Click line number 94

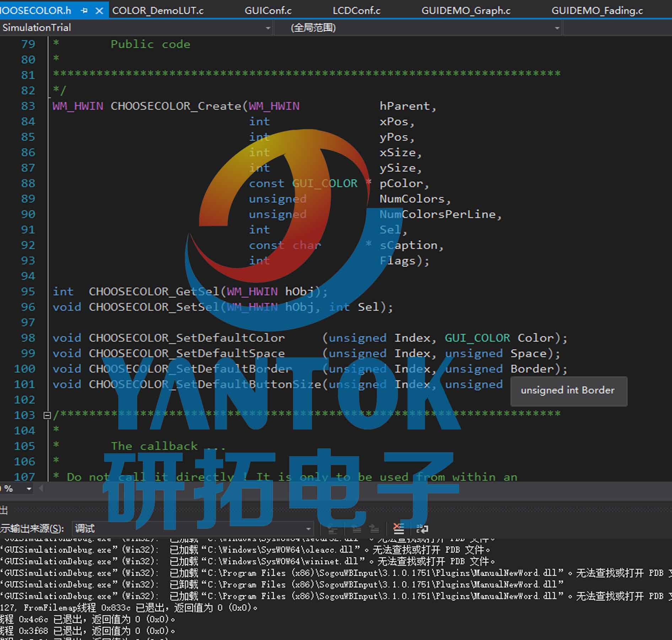click(28, 276)
